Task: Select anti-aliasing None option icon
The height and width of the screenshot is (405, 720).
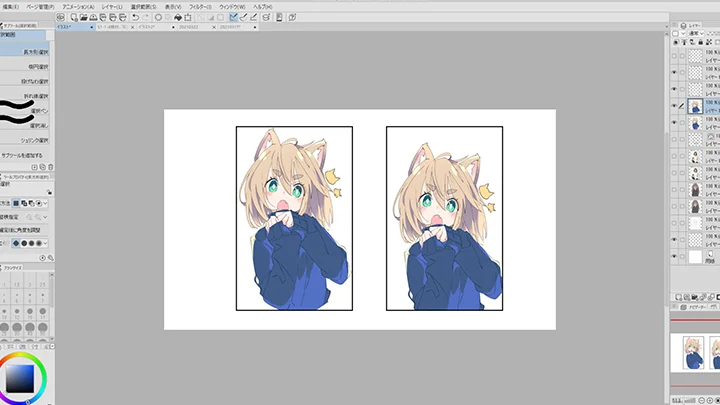Action: pos(16,243)
